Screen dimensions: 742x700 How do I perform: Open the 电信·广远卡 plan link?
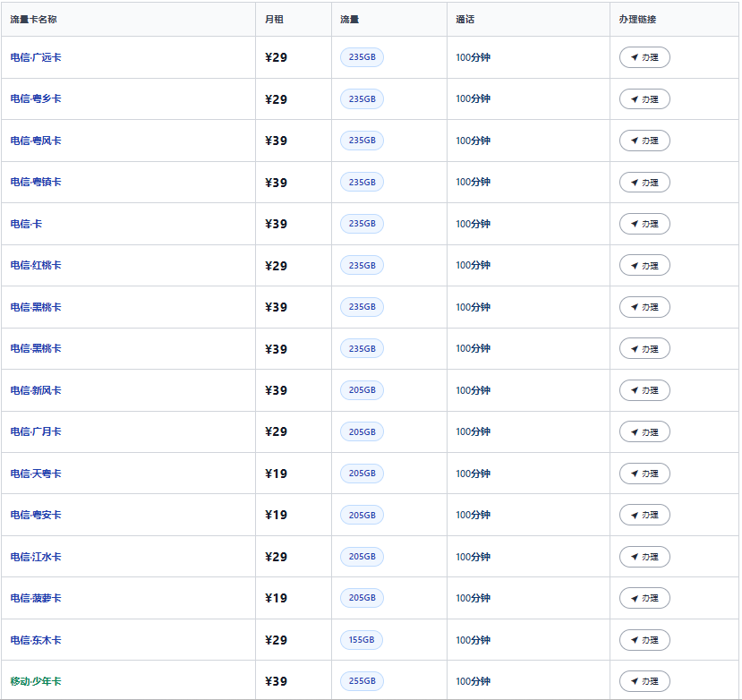pos(36,57)
